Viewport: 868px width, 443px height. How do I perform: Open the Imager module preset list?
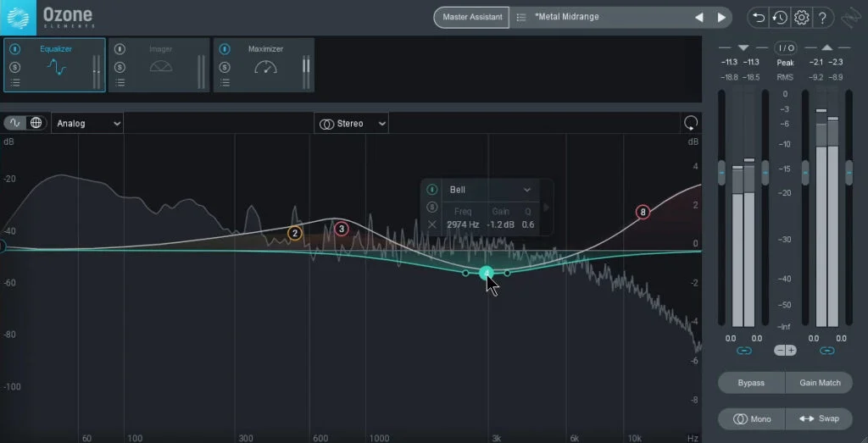(120, 83)
